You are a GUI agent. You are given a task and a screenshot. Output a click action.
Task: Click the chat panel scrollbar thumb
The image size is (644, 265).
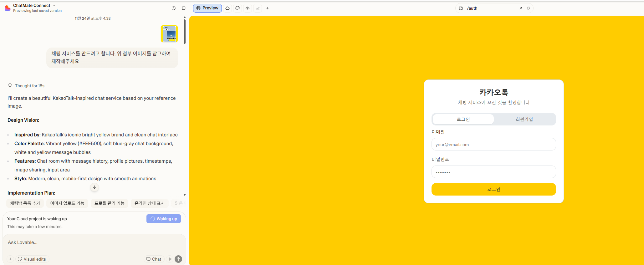coord(185,31)
